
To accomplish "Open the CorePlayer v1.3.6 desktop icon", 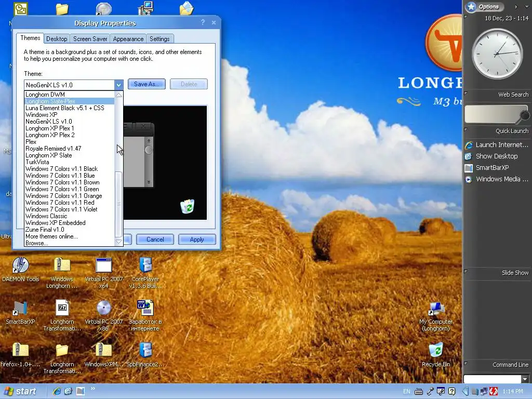I will click(x=145, y=265).
